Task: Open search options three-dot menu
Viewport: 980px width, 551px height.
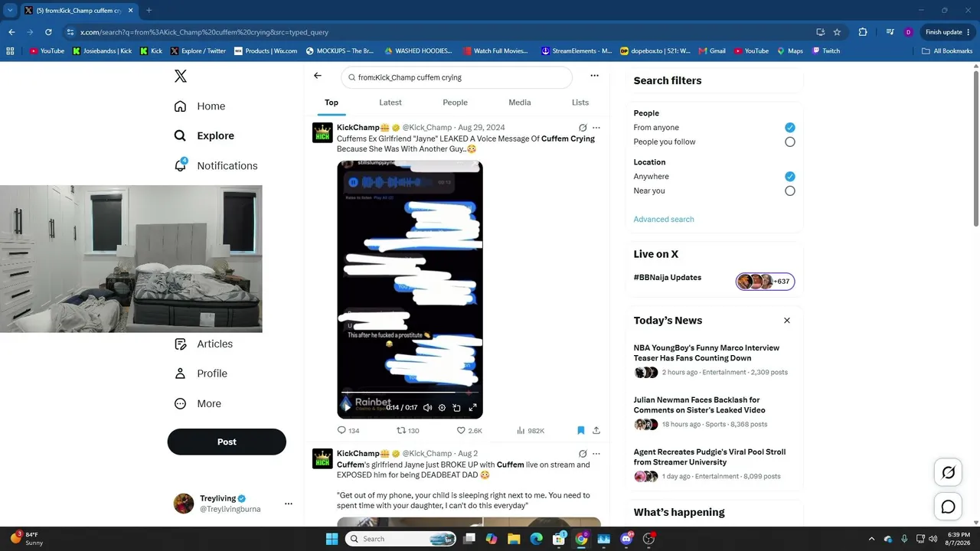Action: (594, 76)
